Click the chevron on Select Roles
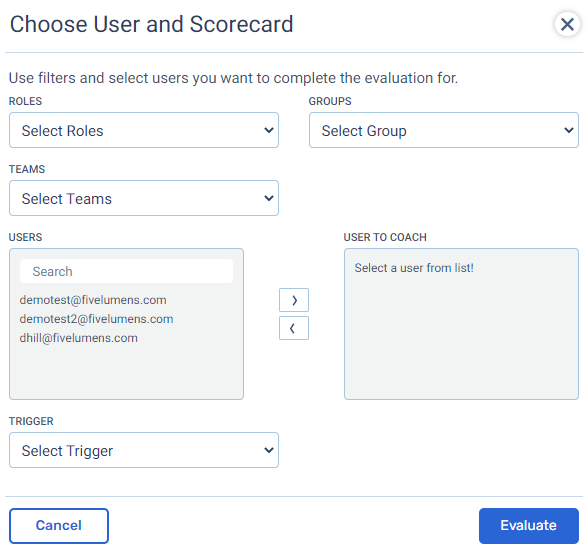The width and height of the screenshot is (587, 551). click(x=269, y=130)
